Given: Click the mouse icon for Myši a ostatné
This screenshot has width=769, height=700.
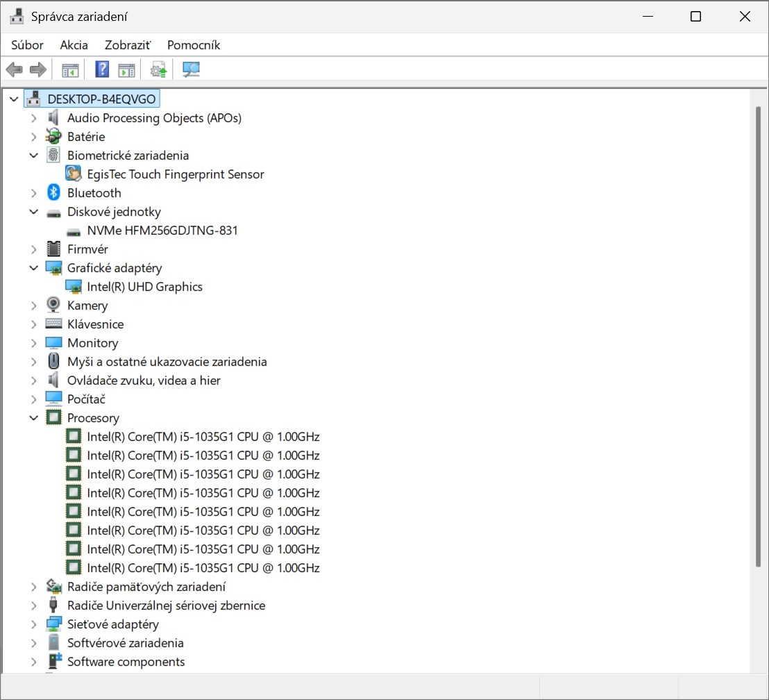Looking at the screenshot, I should tap(53, 361).
